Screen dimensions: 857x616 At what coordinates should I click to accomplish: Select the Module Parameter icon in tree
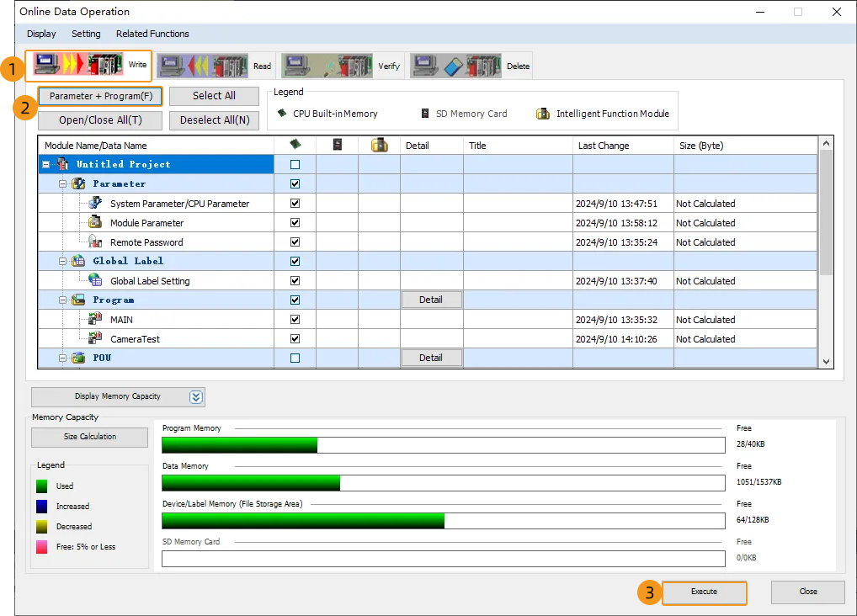click(x=95, y=223)
